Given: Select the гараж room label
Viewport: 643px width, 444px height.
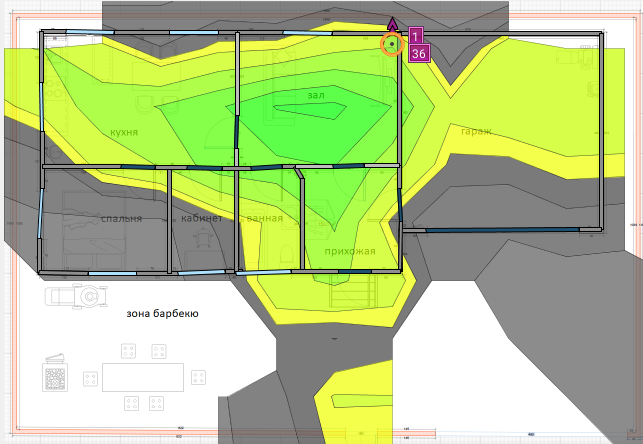Looking at the screenshot, I should pyautogui.click(x=477, y=132).
